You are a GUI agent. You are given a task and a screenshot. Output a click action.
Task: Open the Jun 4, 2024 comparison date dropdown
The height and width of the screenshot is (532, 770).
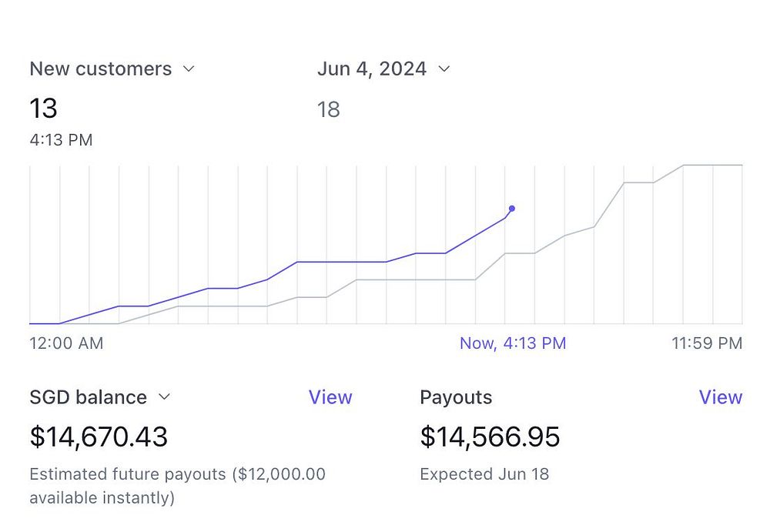[383, 69]
